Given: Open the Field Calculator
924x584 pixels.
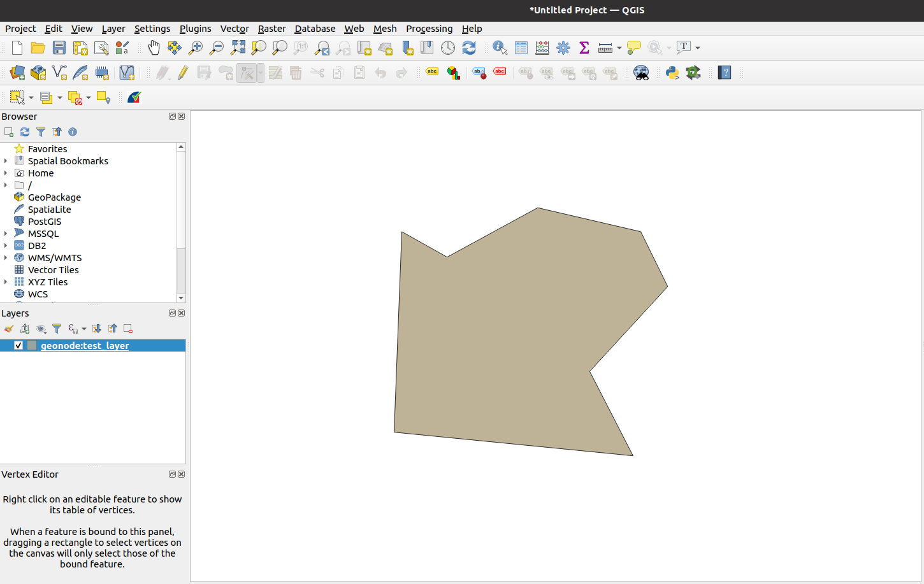Looking at the screenshot, I should coord(542,48).
